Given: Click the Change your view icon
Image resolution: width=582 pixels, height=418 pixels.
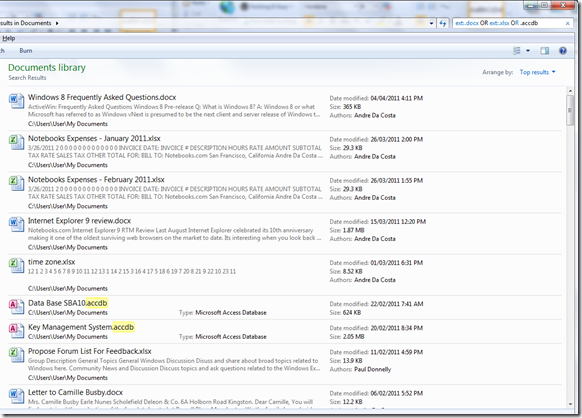Looking at the screenshot, I should tap(517, 51).
